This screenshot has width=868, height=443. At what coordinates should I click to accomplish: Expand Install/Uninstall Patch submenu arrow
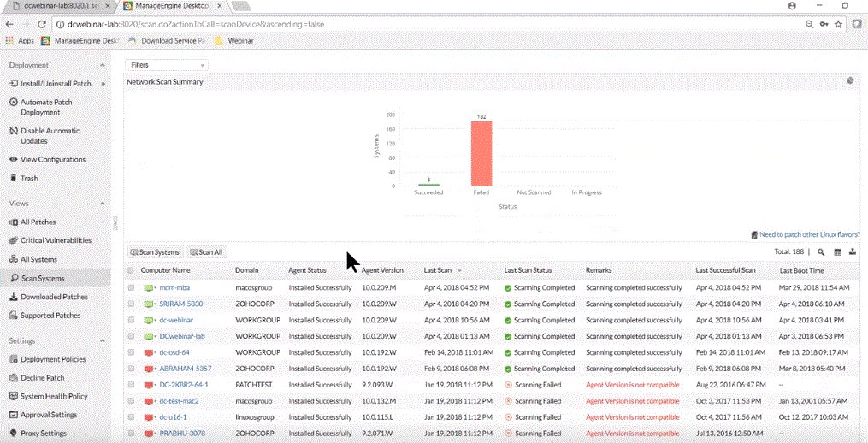tap(103, 84)
